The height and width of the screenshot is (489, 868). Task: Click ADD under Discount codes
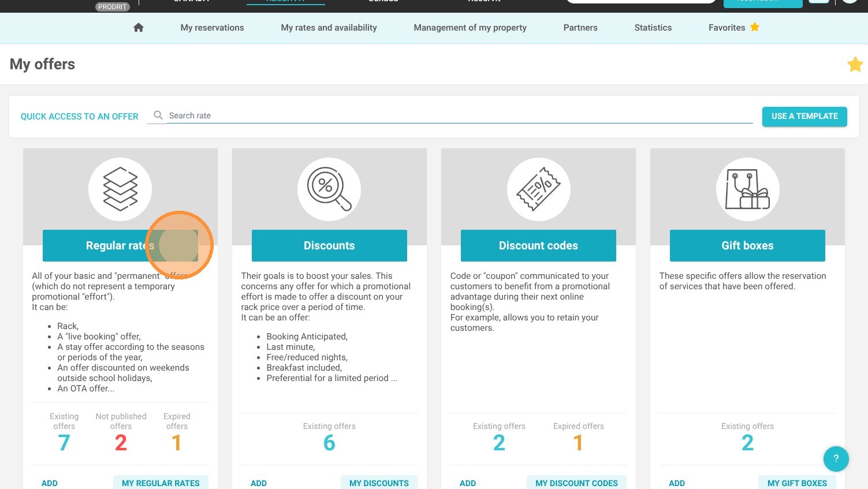click(x=468, y=483)
